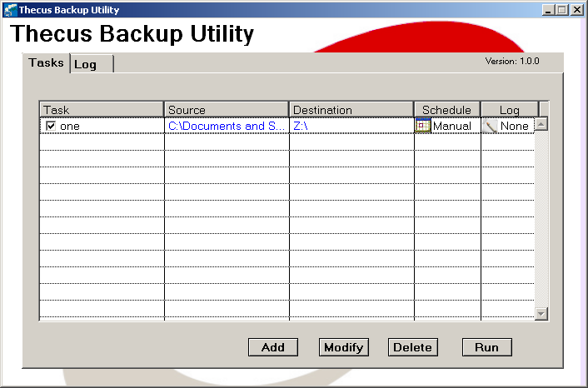588x388 pixels.
Task: Maximize the Thecus Backup Utility window
Action: (x=561, y=10)
